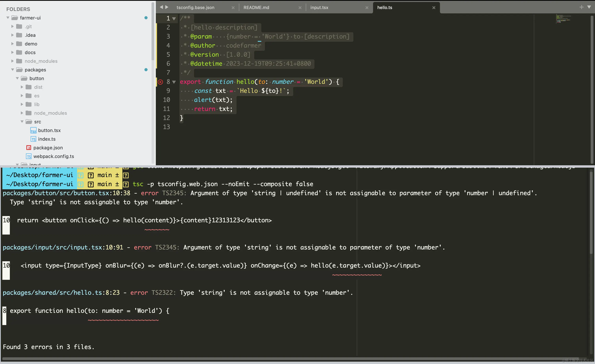Click the 'Found 3 errors in 3 files.' text

click(x=49, y=347)
